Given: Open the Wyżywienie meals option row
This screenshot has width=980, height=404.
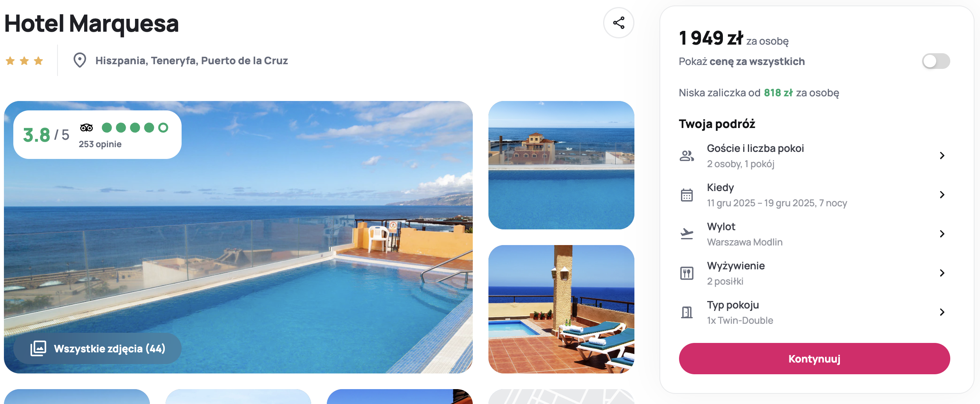Looking at the screenshot, I should [814, 273].
